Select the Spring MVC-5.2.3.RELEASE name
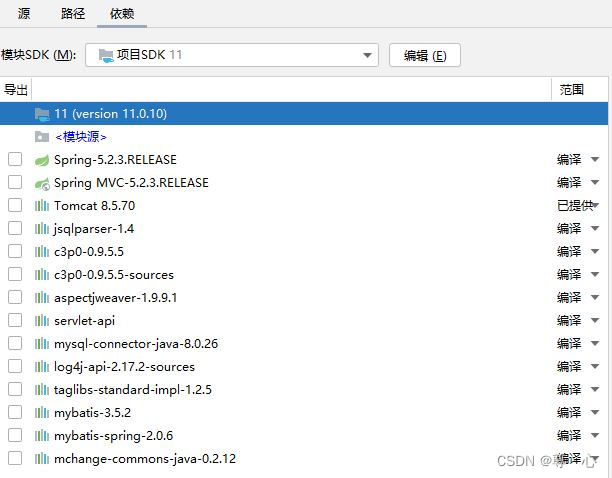This screenshot has width=612, height=478. [131, 183]
